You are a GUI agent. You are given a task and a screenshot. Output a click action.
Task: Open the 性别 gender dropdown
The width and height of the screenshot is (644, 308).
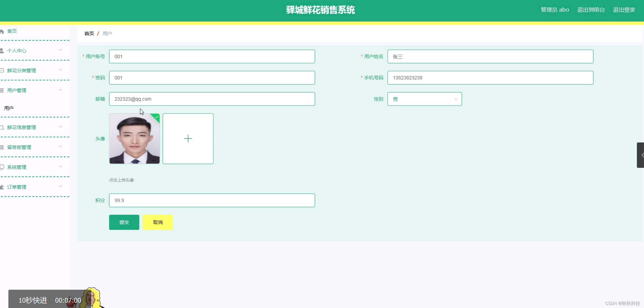pos(424,99)
